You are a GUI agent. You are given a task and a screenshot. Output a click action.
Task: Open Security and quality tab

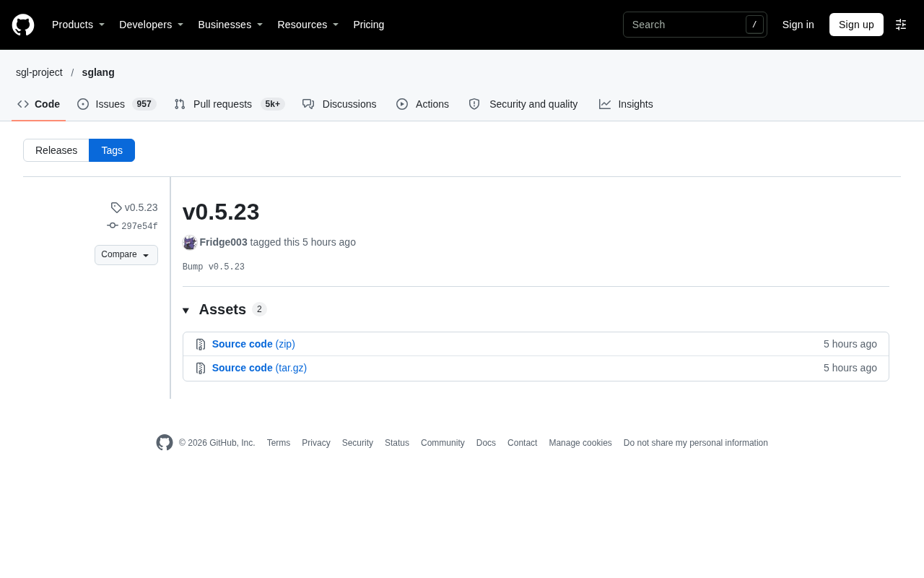pyautogui.click(x=523, y=104)
